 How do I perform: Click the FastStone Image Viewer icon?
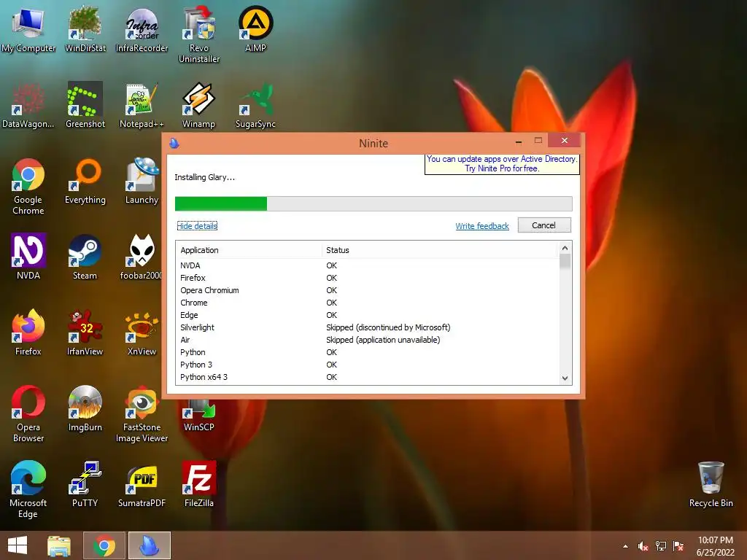tap(142, 413)
